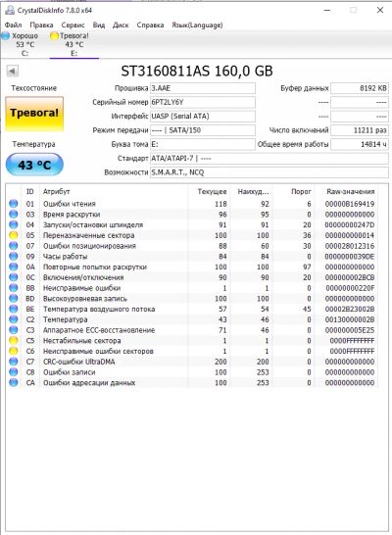Open the Сервис menu

73,24
